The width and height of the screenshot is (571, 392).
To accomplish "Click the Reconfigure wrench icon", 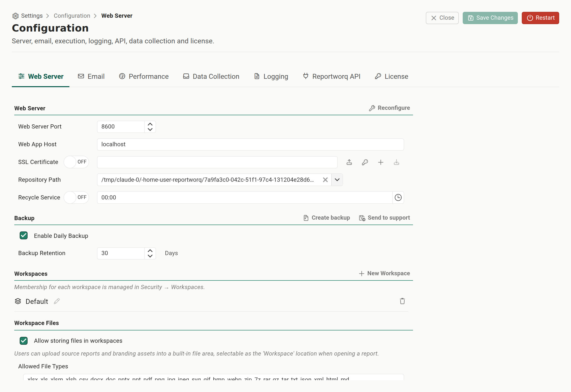I will [x=372, y=108].
